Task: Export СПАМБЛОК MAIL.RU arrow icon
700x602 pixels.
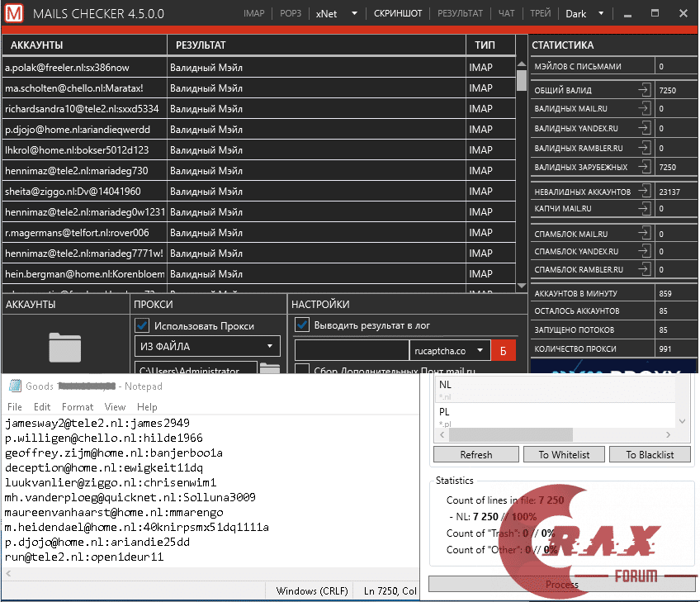Action: 644,233
